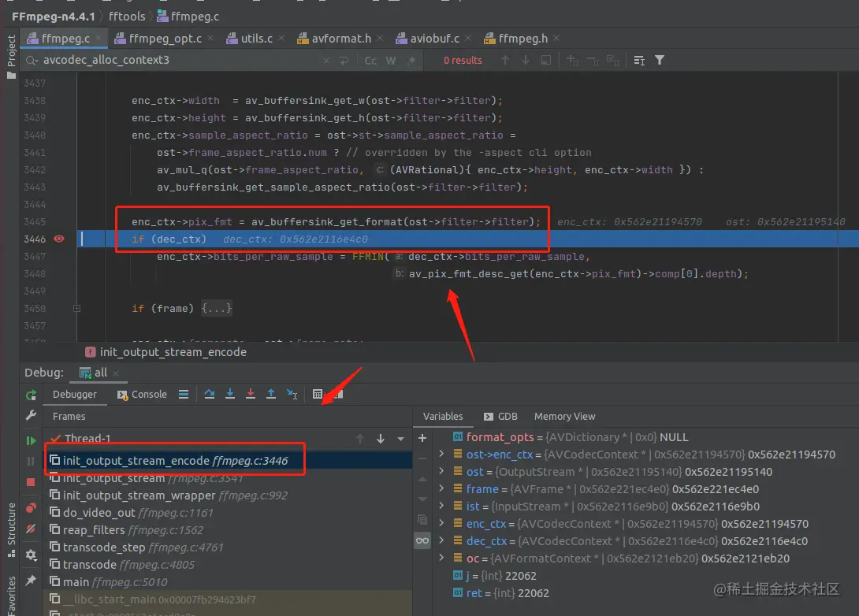This screenshot has width=859, height=616.
Task: Add new watch with plus icon
Action: point(422,437)
